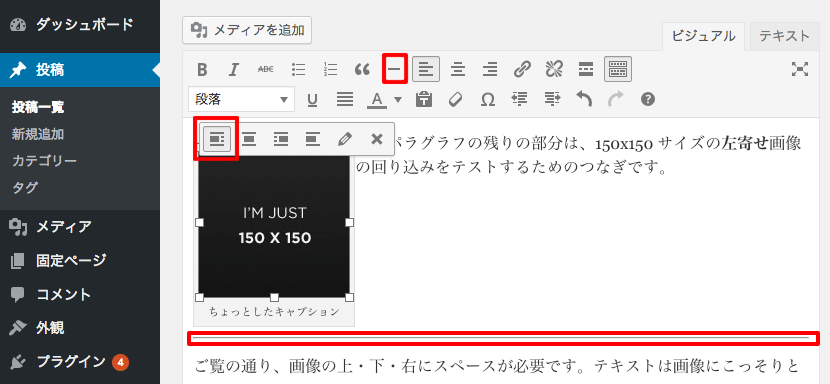Align text right in main toolbar
This screenshot has height=384, width=830.
pyautogui.click(x=490, y=69)
